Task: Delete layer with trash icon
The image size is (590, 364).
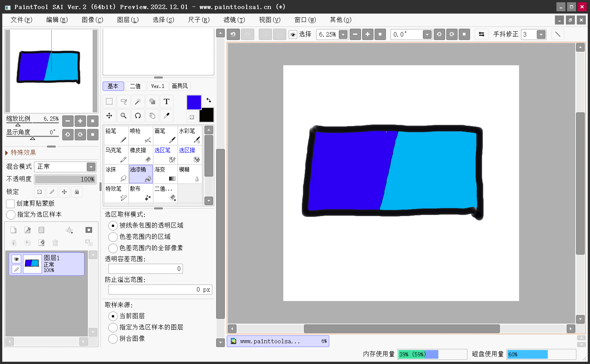Action: click(55, 243)
